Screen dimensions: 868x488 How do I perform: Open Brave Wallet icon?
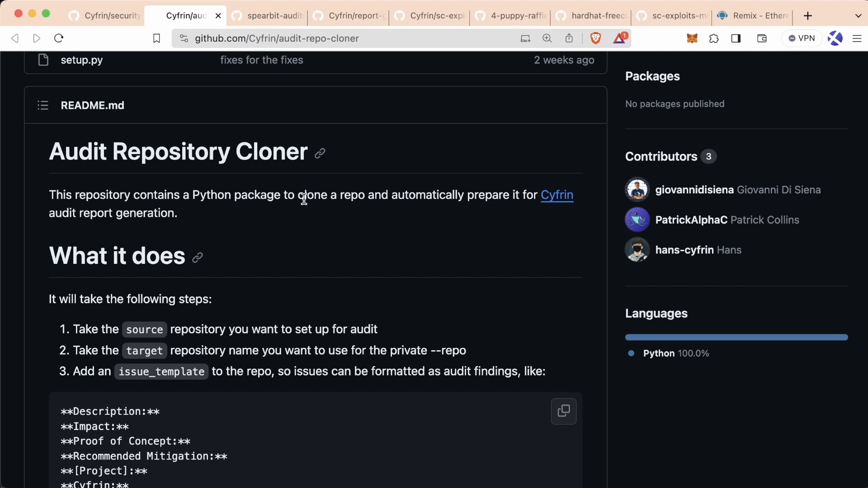(762, 38)
